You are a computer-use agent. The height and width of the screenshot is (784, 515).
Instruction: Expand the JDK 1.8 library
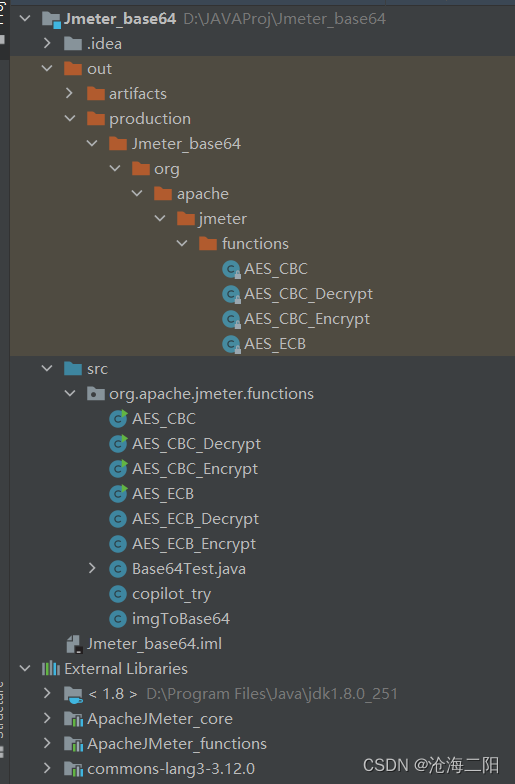[48, 694]
